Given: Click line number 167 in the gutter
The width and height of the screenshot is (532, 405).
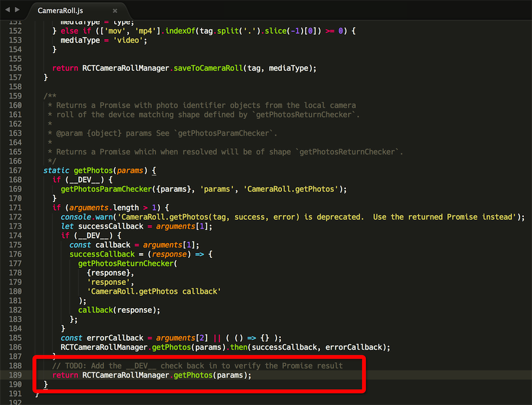Looking at the screenshot, I should coord(14,171).
